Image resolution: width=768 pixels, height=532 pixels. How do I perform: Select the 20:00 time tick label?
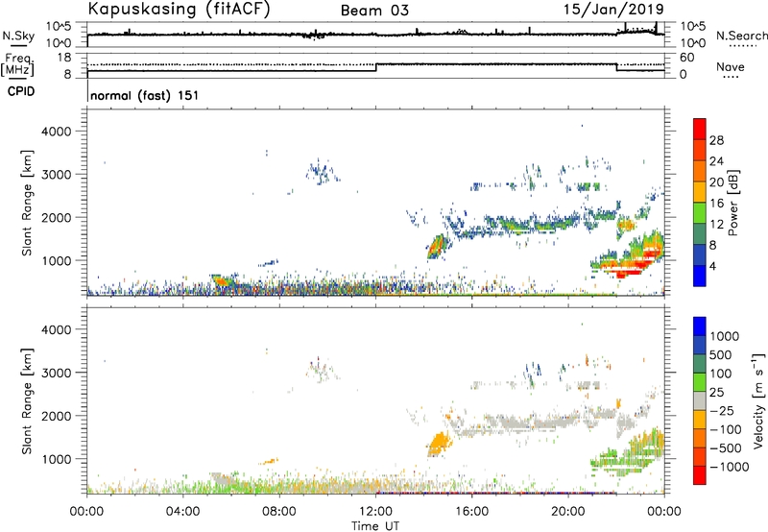click(567, 512)
